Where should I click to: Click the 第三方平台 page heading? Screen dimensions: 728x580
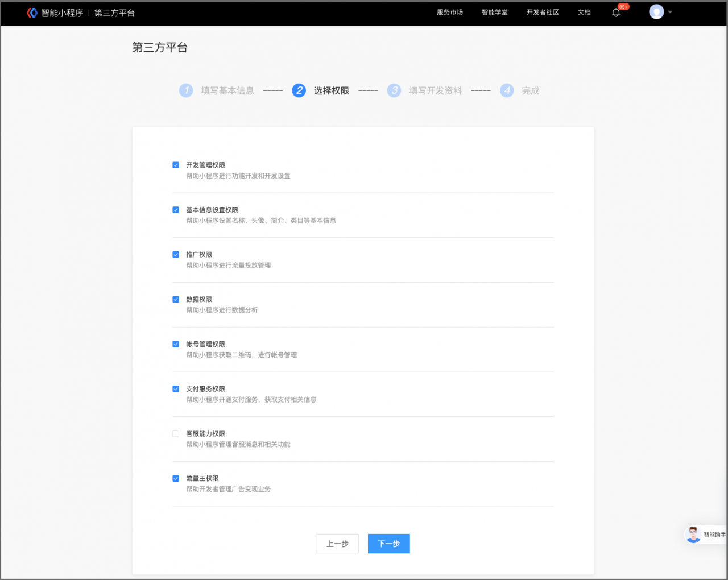(x=160, y=48)
